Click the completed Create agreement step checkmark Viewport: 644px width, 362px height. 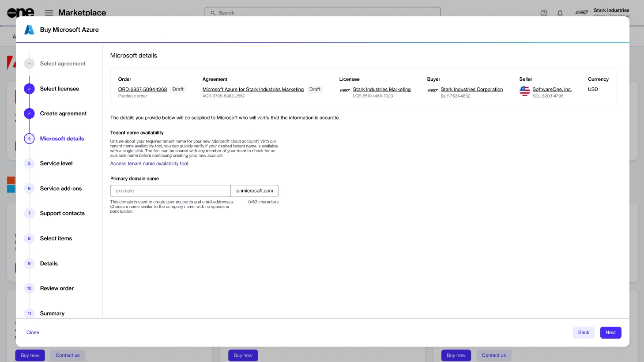tap(29, 113)
